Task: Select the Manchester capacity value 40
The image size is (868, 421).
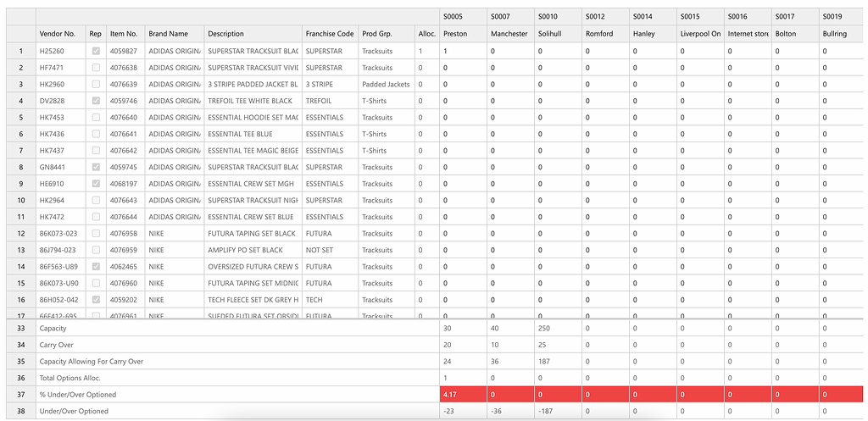Action: click(510, 328)
